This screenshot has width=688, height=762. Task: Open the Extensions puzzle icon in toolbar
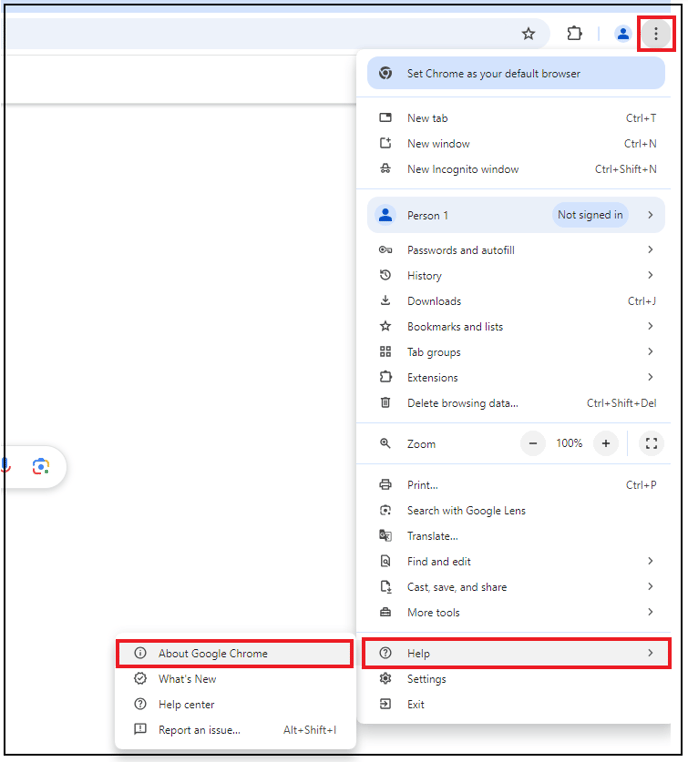(574, 34)
